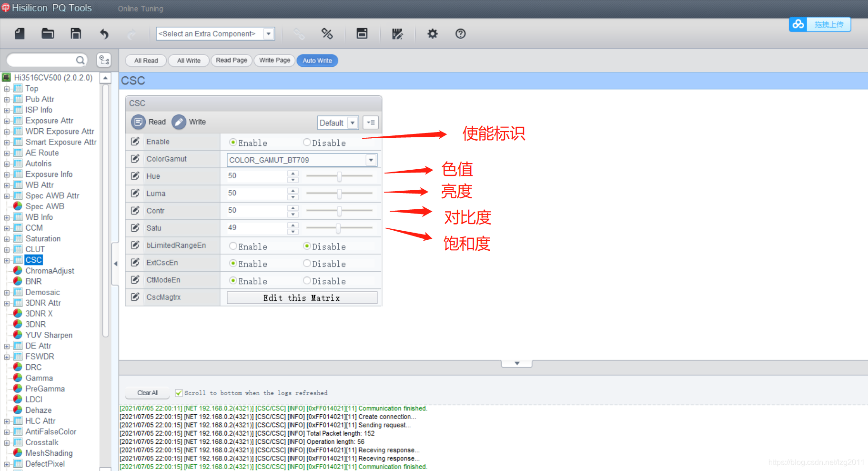The image size is (868, 471).
Task: Click the list menu icon beside Default
Action: 371,123
